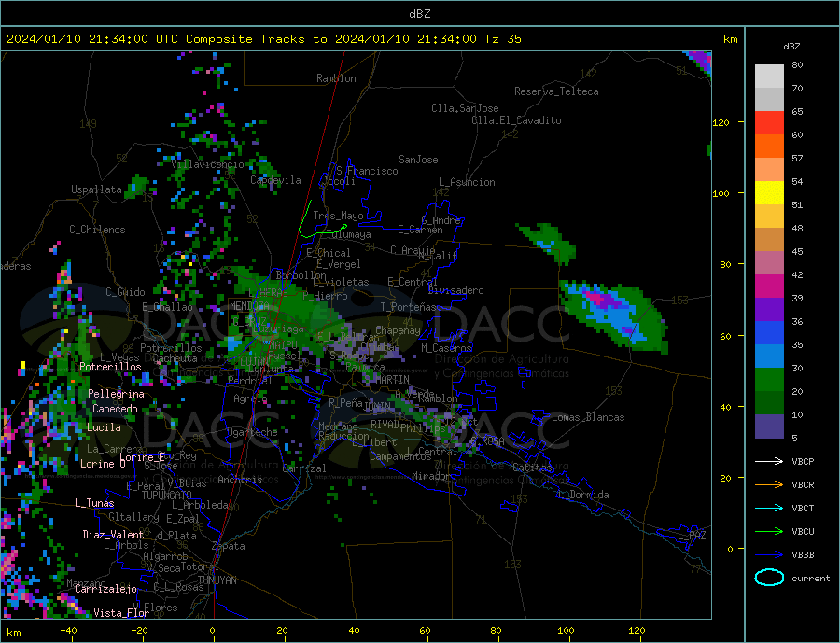The width and height of the screenshot is (840, 643).
Task: Click the 'Carrizalejo' map label
Action: coord(105,590)
